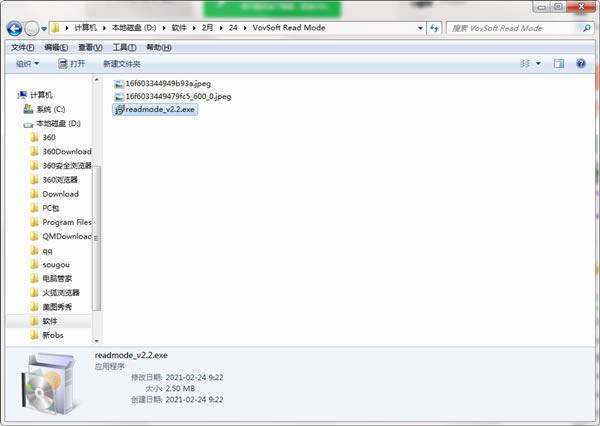The image size is (600, 426).
Task: Go to 本地磁盘 (D:) in the breadcrumb
Action: 134,28
